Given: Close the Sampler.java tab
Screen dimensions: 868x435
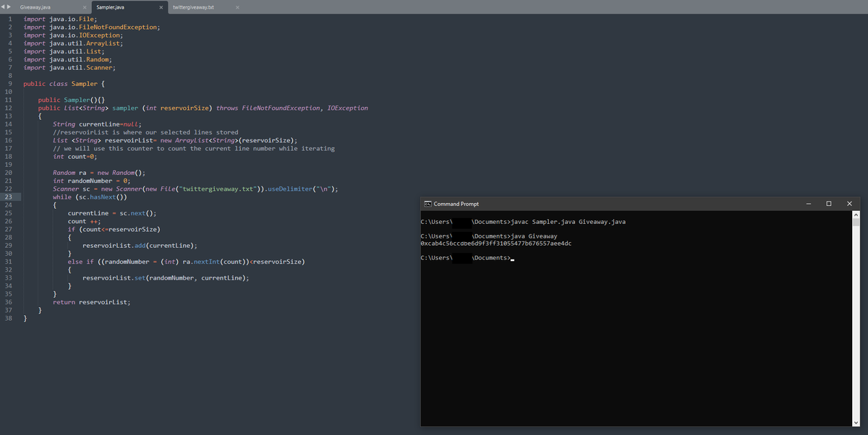Looking at the screenshot, I should point(160,7).
